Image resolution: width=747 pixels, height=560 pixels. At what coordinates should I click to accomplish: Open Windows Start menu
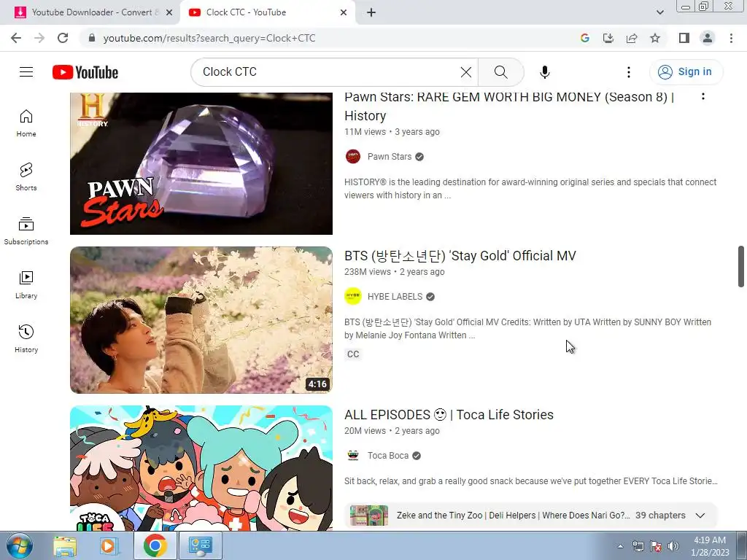coord(20,545)
